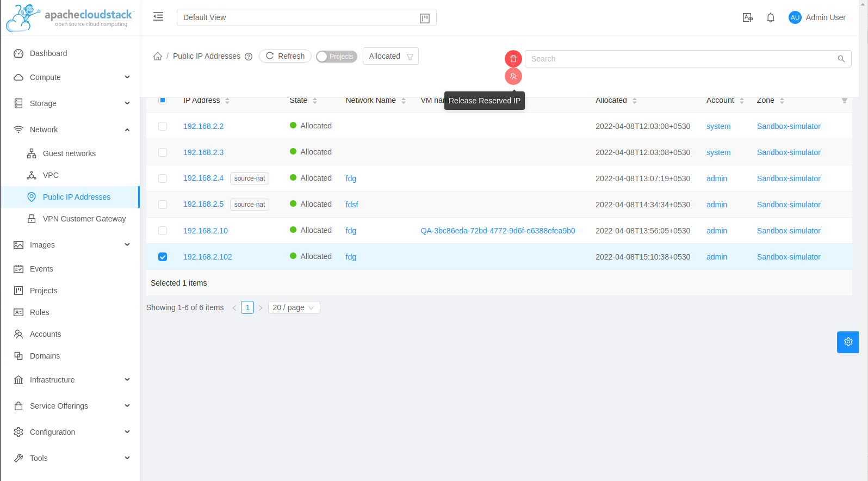Click the project icon in Default View box

tap(425, 18)
